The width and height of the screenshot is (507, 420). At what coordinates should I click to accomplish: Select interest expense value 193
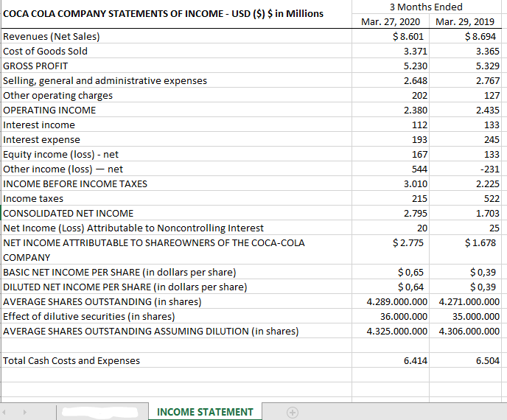419,140
